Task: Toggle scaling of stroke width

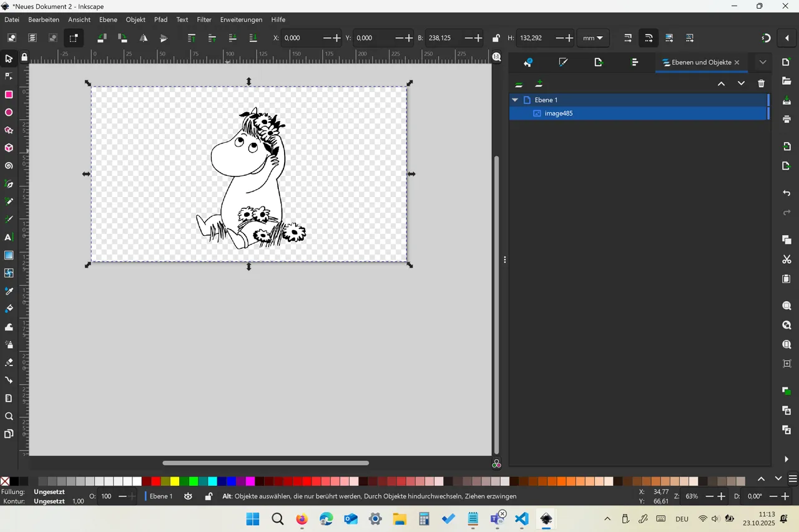Action: [628, 38]
